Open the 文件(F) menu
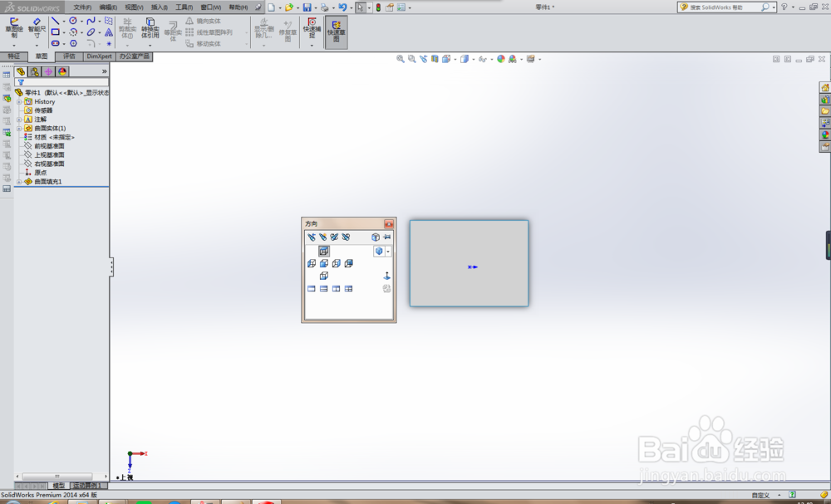 pyautogui.click(x=82, y=7)
